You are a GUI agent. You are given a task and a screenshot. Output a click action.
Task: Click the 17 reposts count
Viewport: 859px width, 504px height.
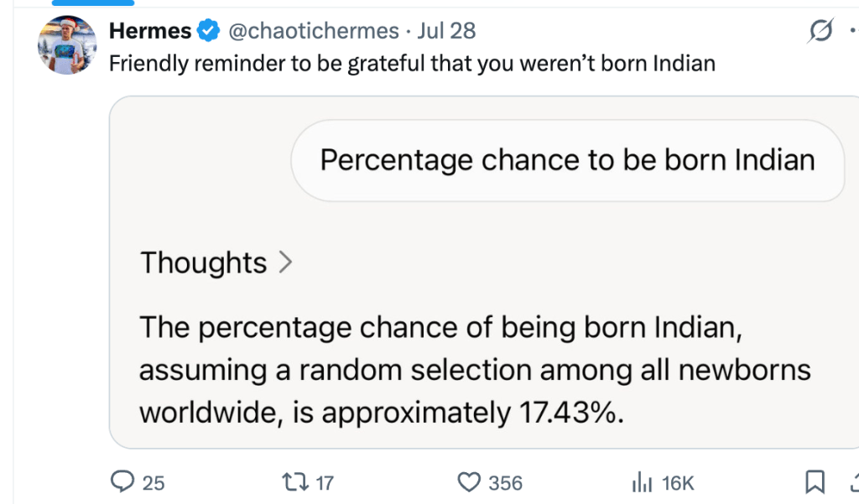(325, 483)
